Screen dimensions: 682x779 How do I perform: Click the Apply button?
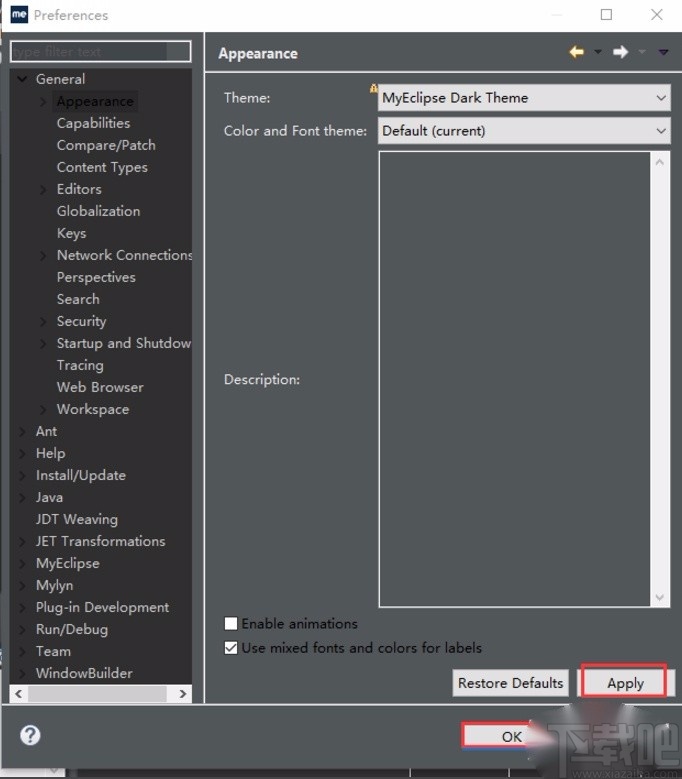625,683
